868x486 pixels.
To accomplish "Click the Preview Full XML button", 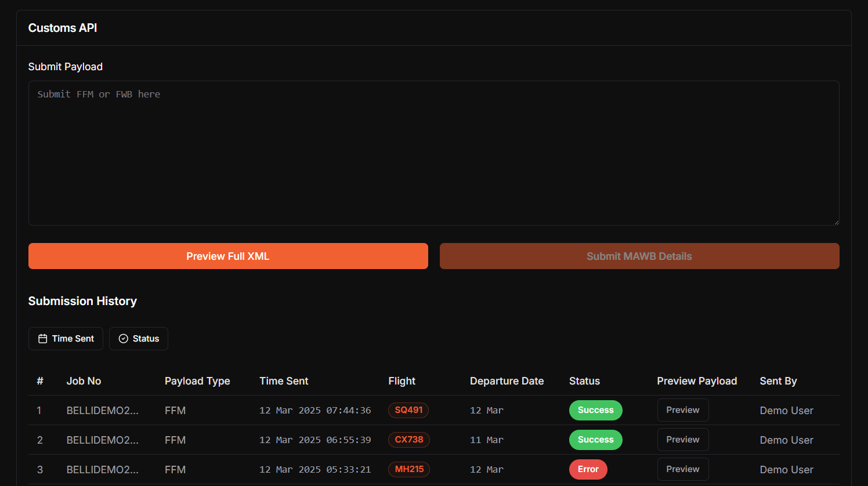I will 228,256.
